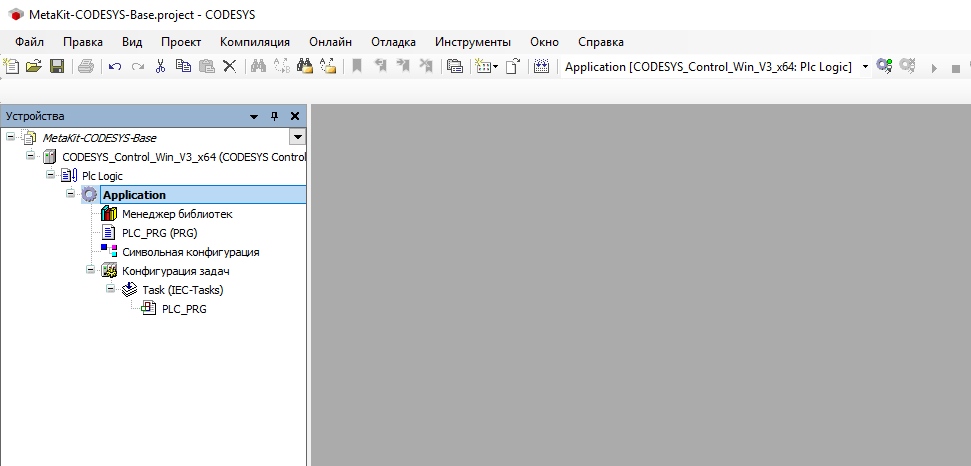971x466 pixels.
Task: Select PLC_PRG call under Task
Action: click(184, 309)
